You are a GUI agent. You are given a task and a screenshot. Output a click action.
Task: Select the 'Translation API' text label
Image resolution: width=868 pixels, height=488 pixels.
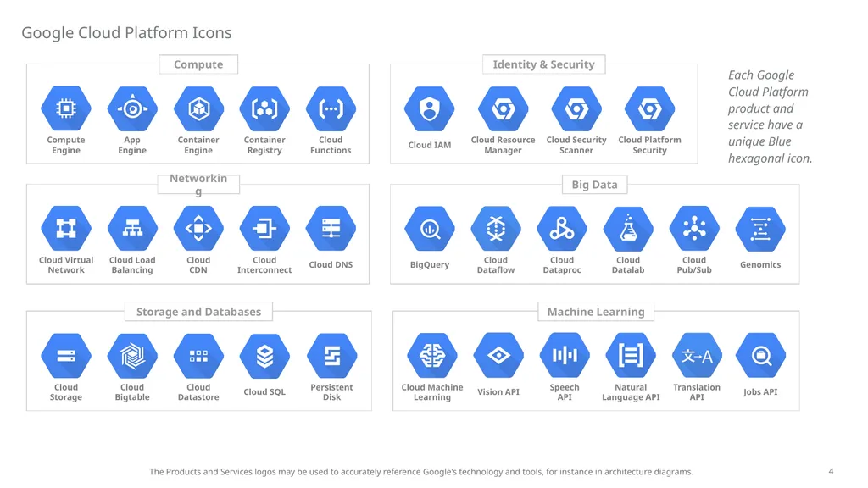point(697,392)
